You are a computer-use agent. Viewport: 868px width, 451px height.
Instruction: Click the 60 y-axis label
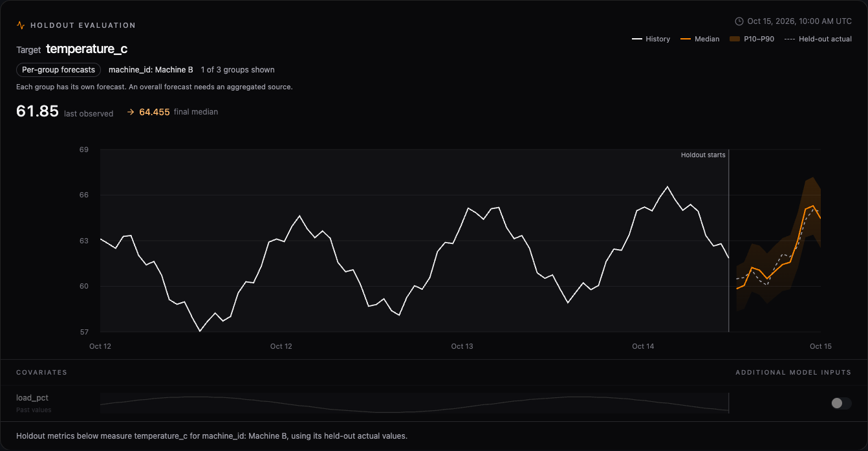pyautogui.click(x=84, y=287)
